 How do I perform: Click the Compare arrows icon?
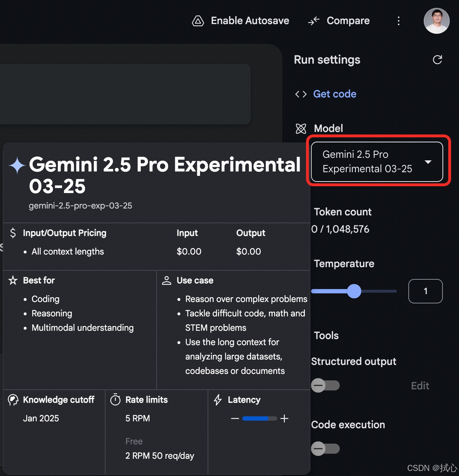click(x=314, y=21)
